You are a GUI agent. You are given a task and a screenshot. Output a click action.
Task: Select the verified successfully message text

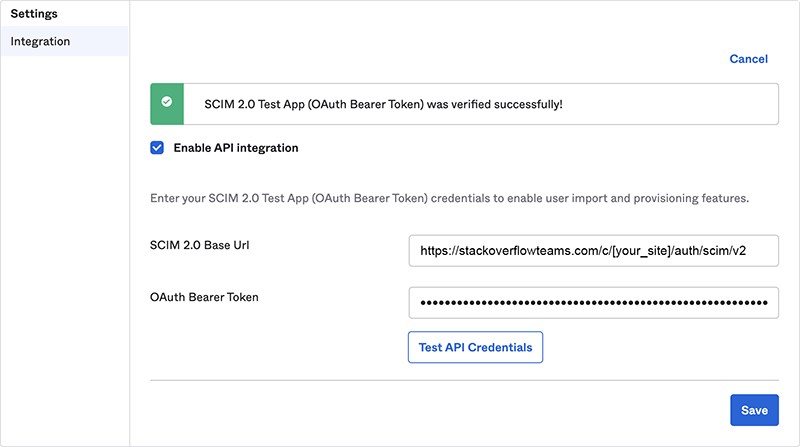click(383, 103)
